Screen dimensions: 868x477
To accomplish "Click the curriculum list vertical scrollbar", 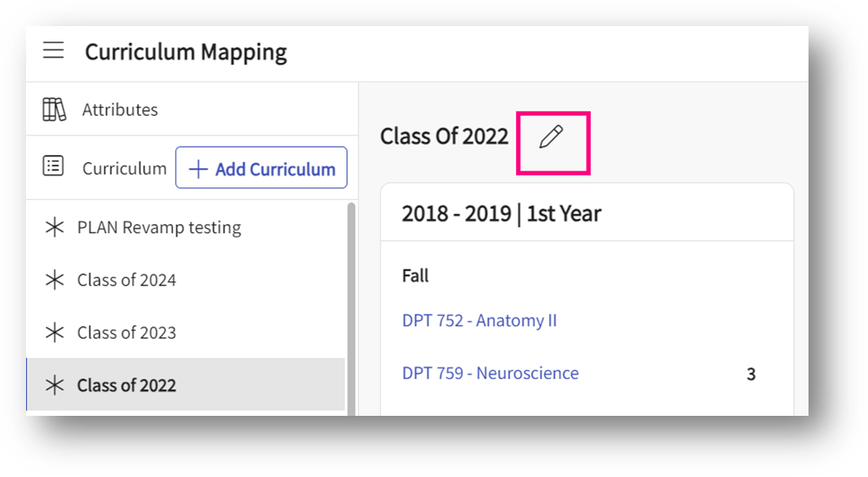I will (x=351, y=310).
